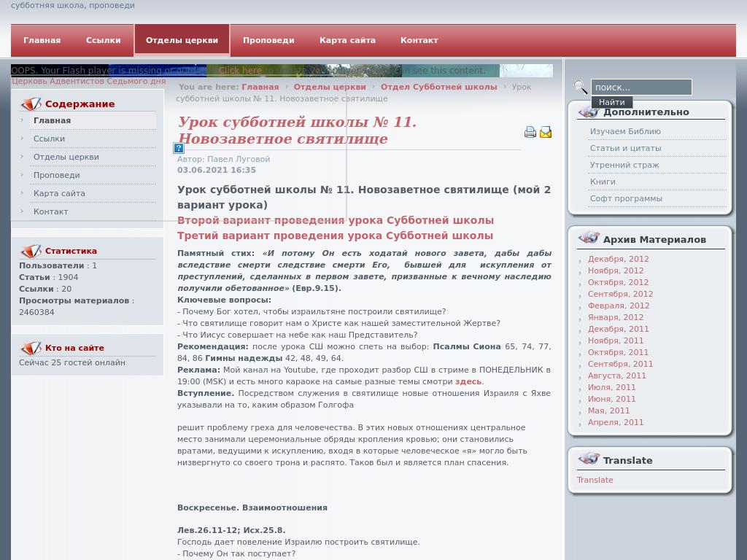This screenshot has width=747, height=560.
Task: Click the magnifying glass search icon
Action: [580, 87]
